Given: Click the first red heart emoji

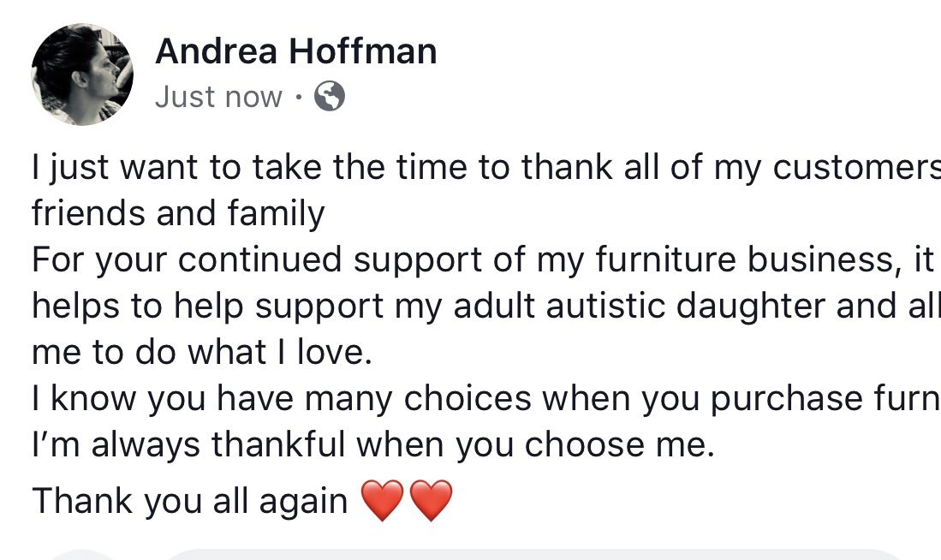Looking at the screenshot, I should coord(382,501).
